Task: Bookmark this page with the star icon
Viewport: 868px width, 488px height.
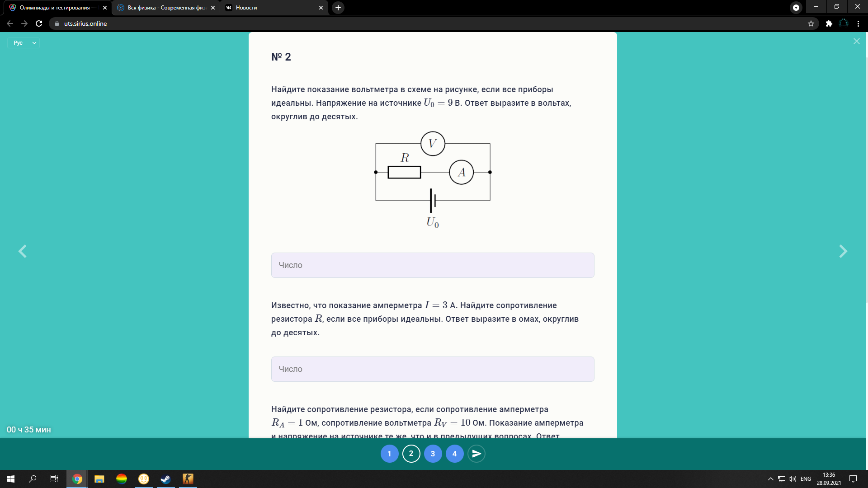Action: coord(811,23)
